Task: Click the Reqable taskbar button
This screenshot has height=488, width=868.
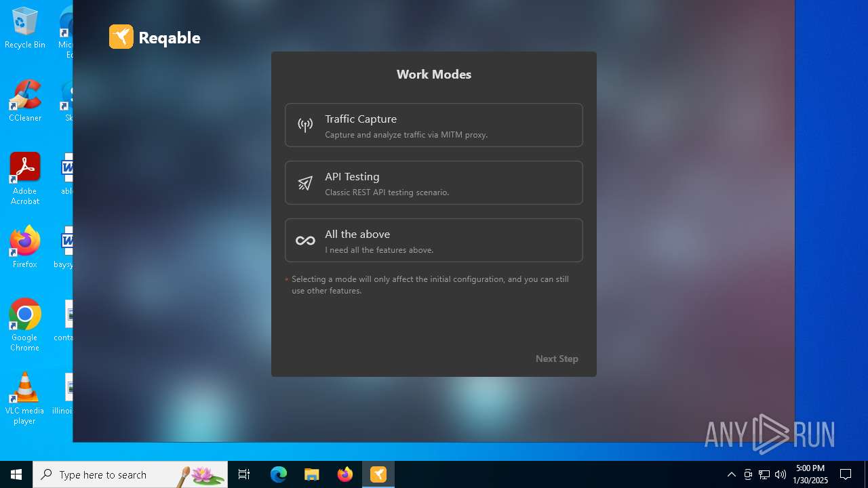Action: 378,474
